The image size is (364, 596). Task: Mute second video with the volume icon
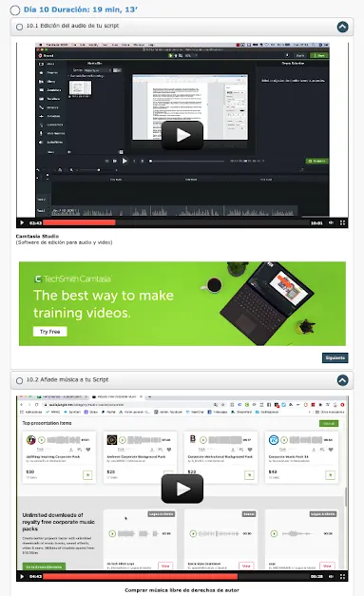331,577
